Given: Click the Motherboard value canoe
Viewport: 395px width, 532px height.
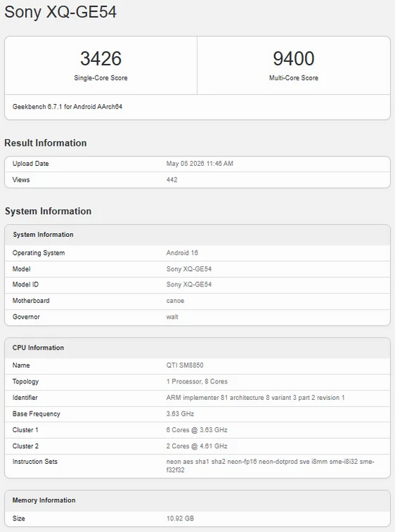Looking at the screenshot, I should click(x=175, y=301).
